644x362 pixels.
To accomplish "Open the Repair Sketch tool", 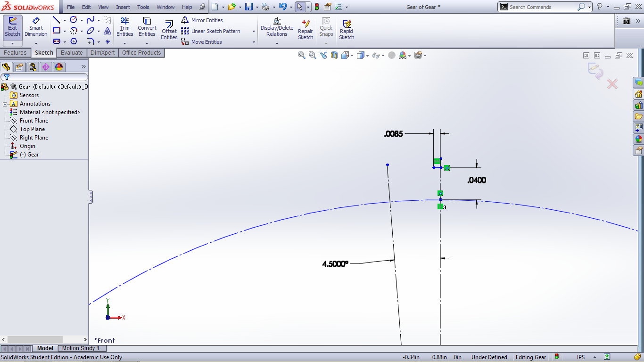I will point(305,30).
